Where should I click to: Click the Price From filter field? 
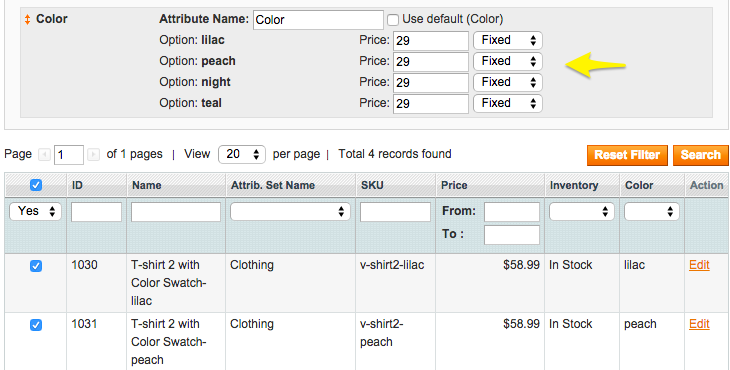512,212
